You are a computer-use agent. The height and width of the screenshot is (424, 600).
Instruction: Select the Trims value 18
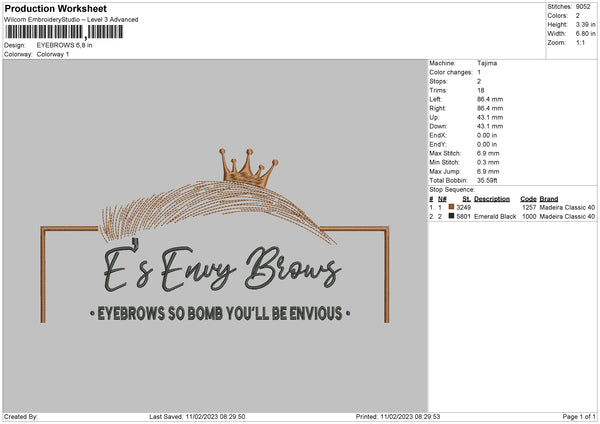pos(481,90)
